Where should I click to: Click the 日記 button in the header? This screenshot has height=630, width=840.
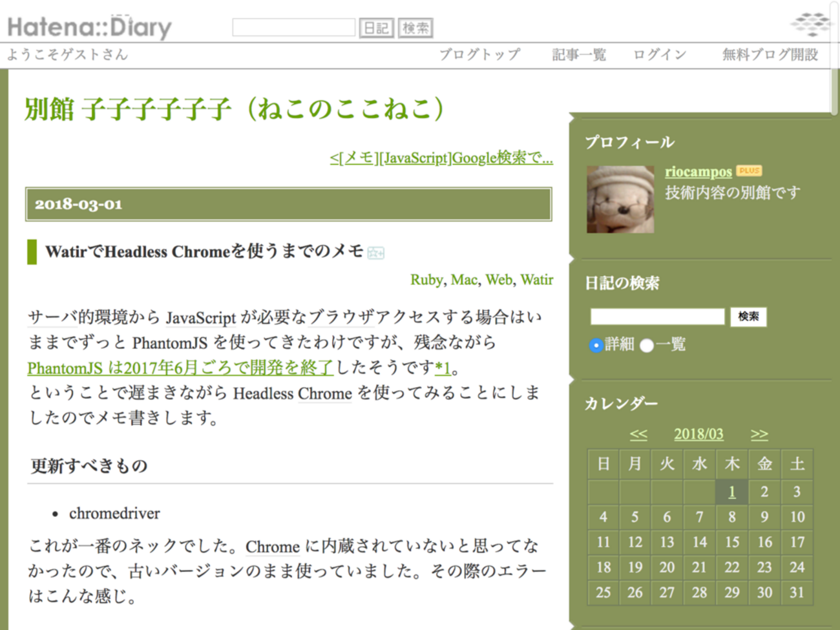click(x=376, y=28)
